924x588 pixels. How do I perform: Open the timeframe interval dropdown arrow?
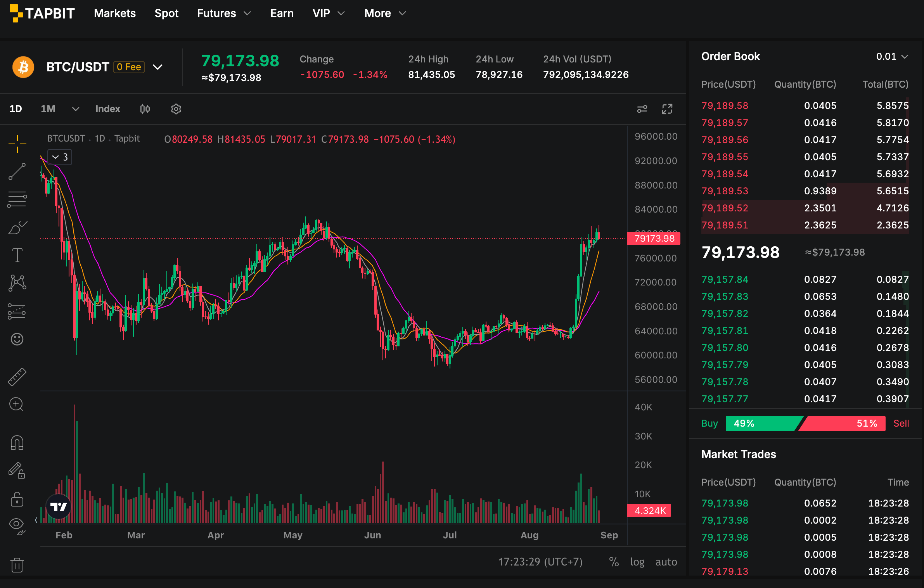[76, 109]
